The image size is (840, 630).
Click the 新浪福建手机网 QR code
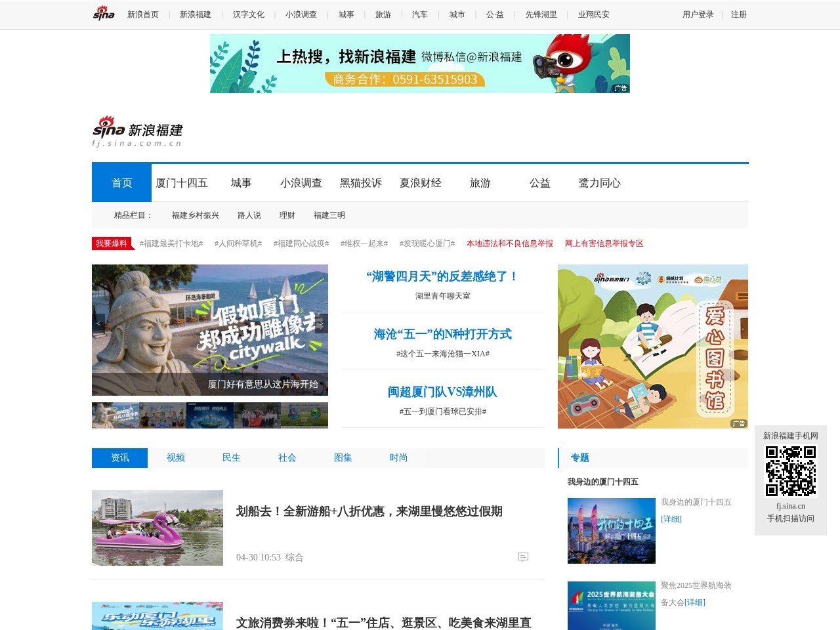791,471
